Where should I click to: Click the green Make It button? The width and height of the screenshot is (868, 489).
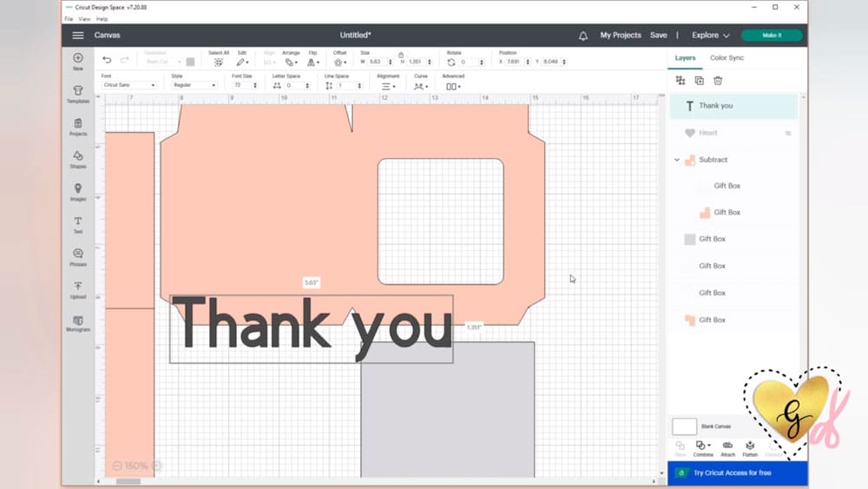771,36
